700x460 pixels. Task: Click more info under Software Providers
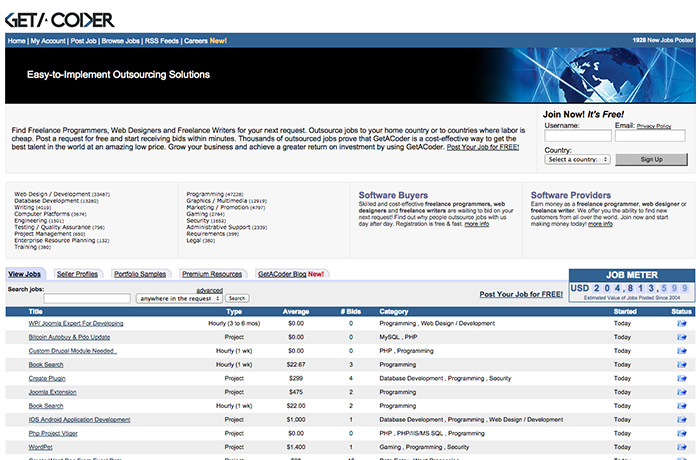click(600, 224)
